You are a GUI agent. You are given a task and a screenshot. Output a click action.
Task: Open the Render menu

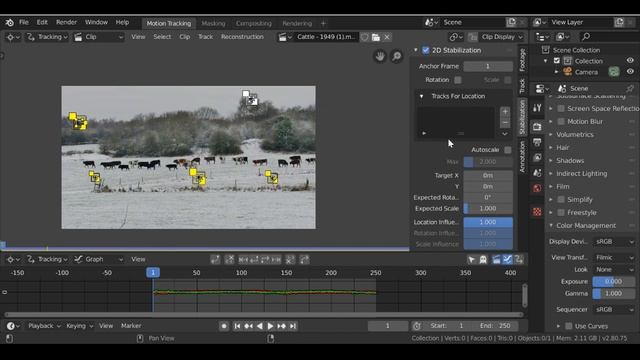[66, 22]
